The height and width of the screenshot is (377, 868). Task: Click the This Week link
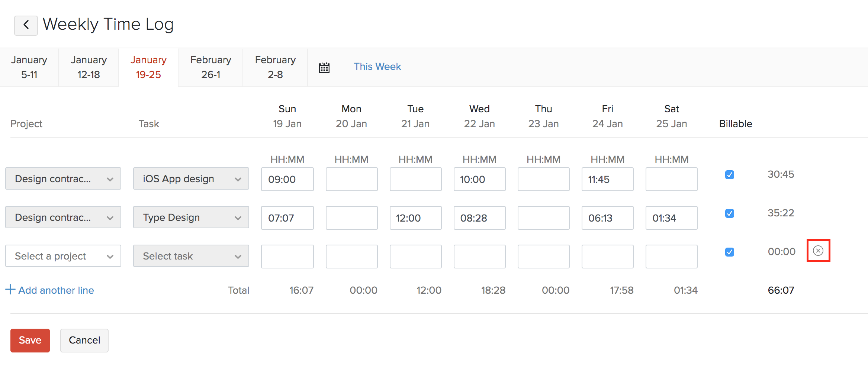click(377, 67)
